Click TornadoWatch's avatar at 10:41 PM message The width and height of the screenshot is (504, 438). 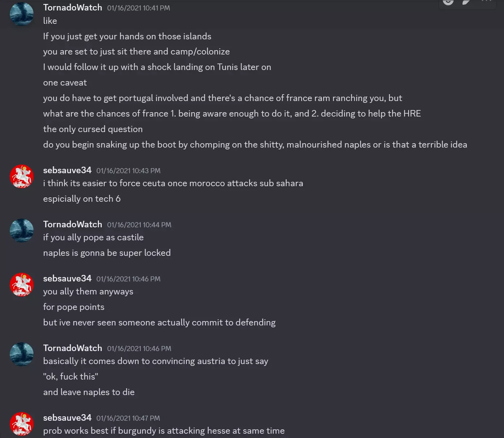click(x=22, y=14)
